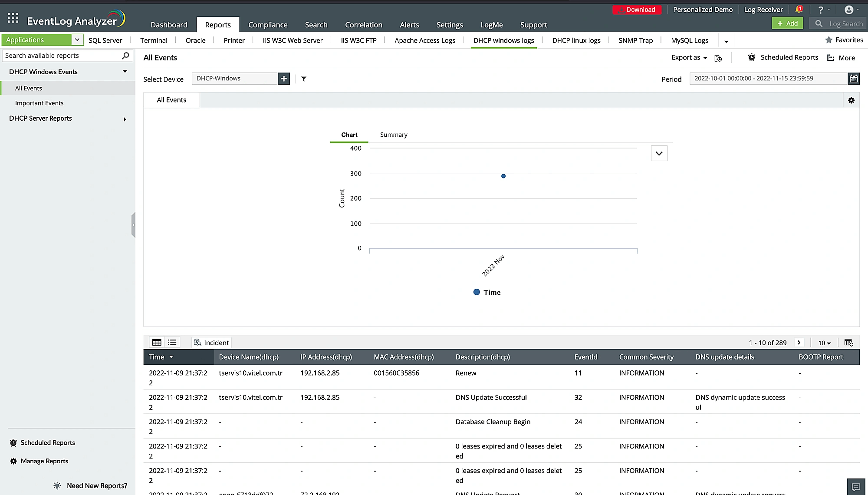Open the app grid launcher icon

click(x=13, y=18)
